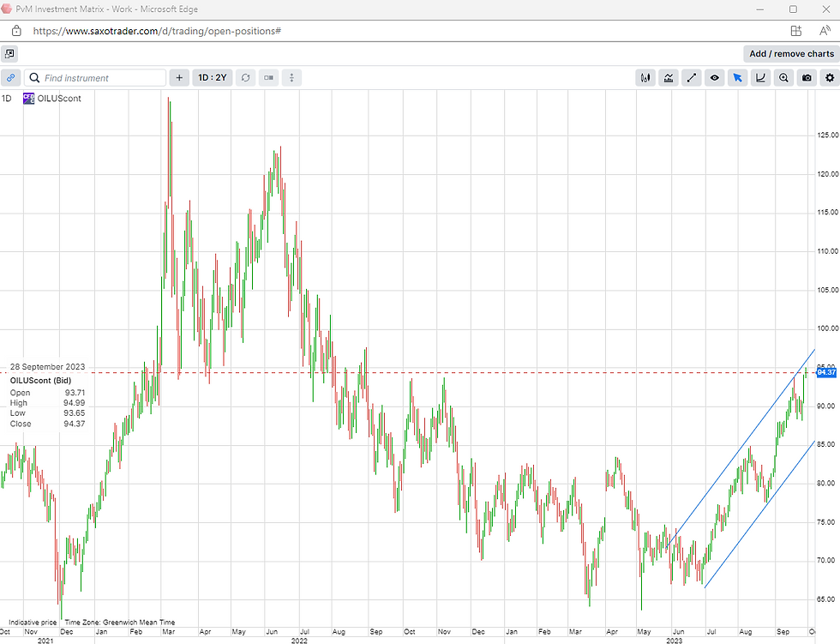
Task: Click the 100.00 price axis label
Action: [x=828, y=328]
